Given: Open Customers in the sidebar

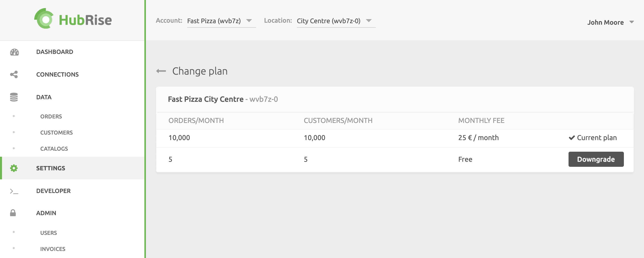Looking at the screenshot, I should click(56, 133).
